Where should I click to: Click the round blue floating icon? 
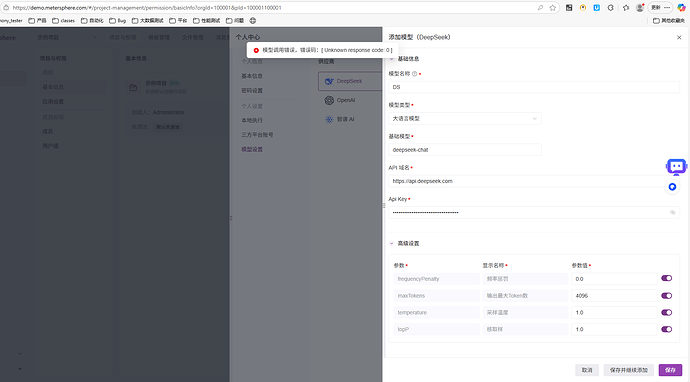click(x=672, y=187)
